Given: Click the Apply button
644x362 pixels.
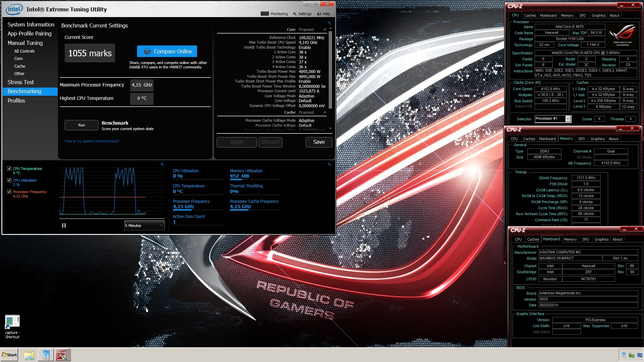Looking at the screenshot, I should coord(237,142).
